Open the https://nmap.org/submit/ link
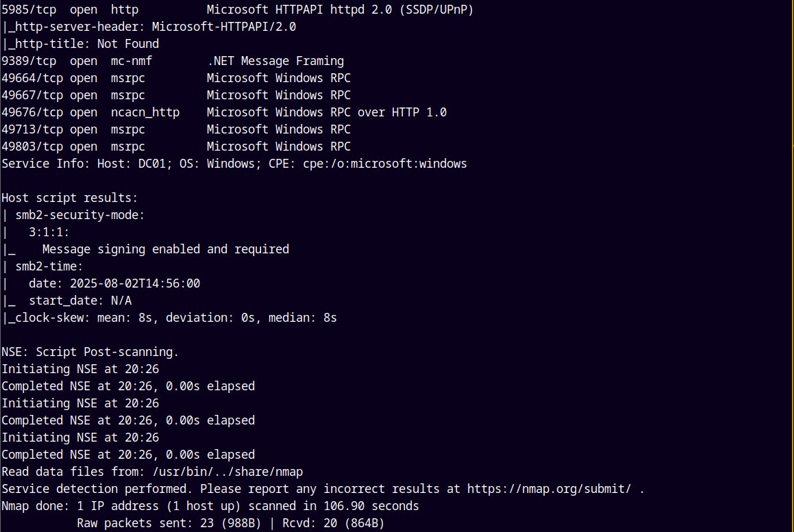794x532 pixels. click(x=549, y=489)
